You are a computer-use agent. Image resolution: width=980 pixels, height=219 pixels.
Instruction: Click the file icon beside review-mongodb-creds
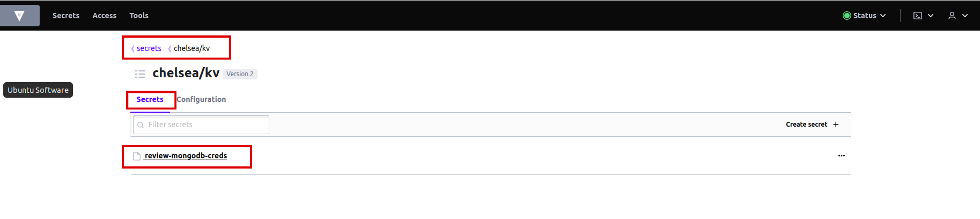pos(137,156)
